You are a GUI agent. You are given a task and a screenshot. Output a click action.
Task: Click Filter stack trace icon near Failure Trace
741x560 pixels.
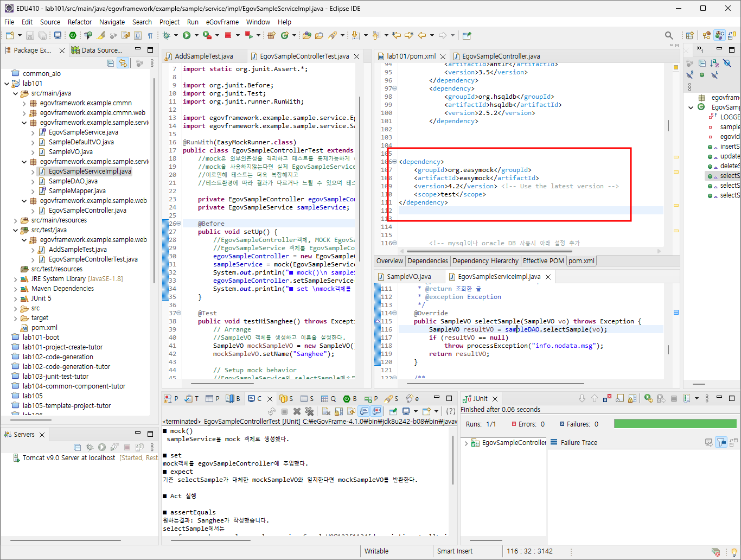click(721, 442)
